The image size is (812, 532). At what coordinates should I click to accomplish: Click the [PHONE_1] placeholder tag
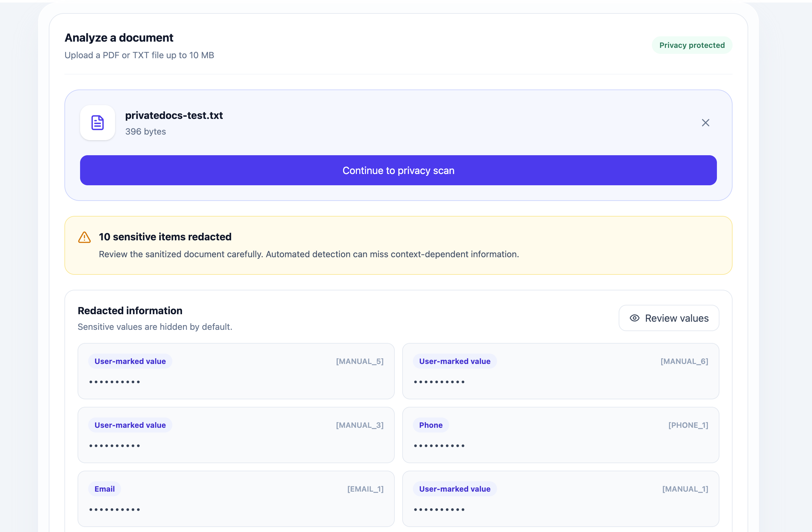(x=688, y=425)
